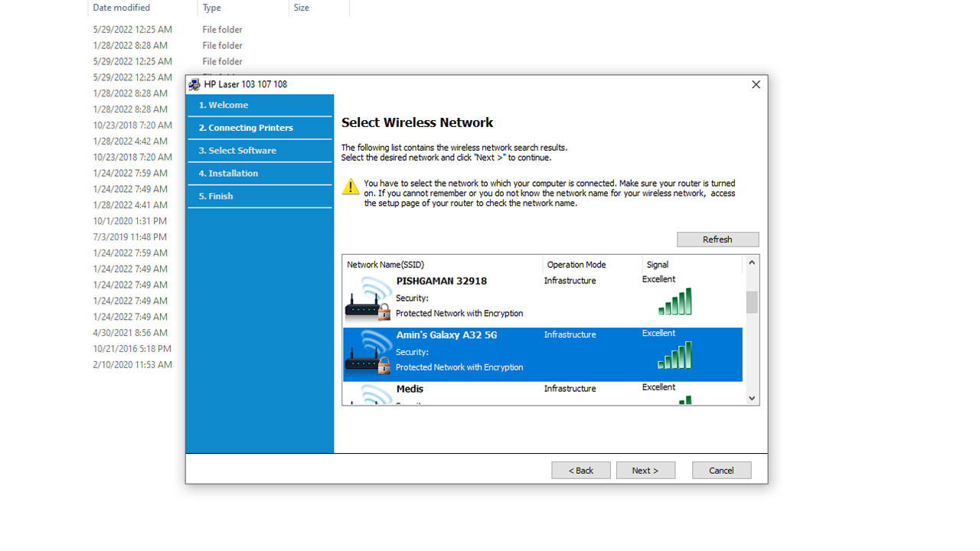The image size is (980, 551).
Task: Click Infrastructure mode for PISHGAMAN 32918
Action: 570,281
